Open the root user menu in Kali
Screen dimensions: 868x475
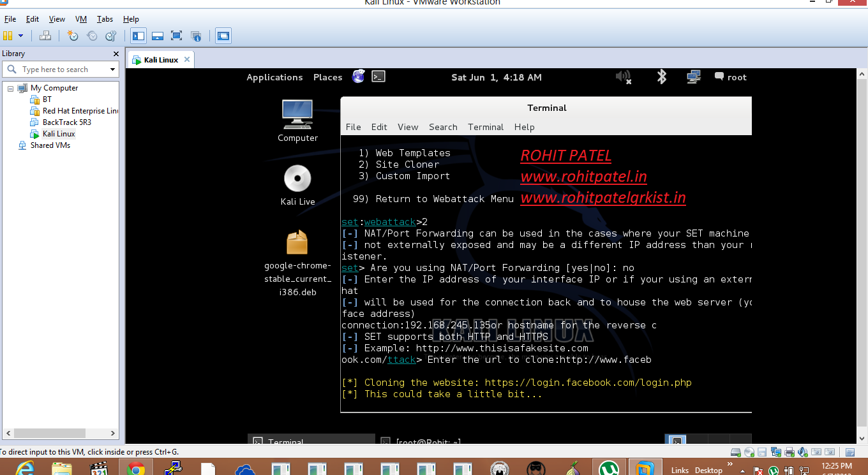(x=730, y=77)
